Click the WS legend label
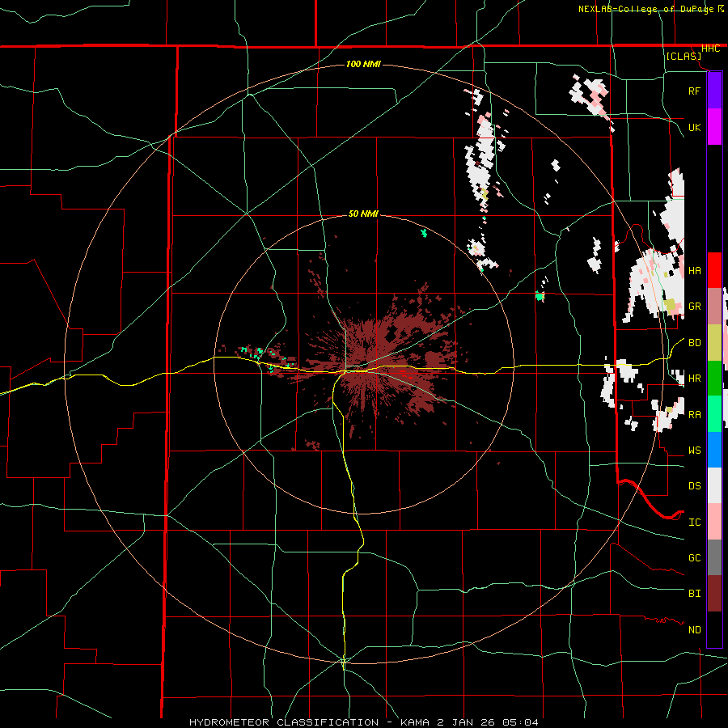Screen dimensions: 728x728 coord(694,451)
